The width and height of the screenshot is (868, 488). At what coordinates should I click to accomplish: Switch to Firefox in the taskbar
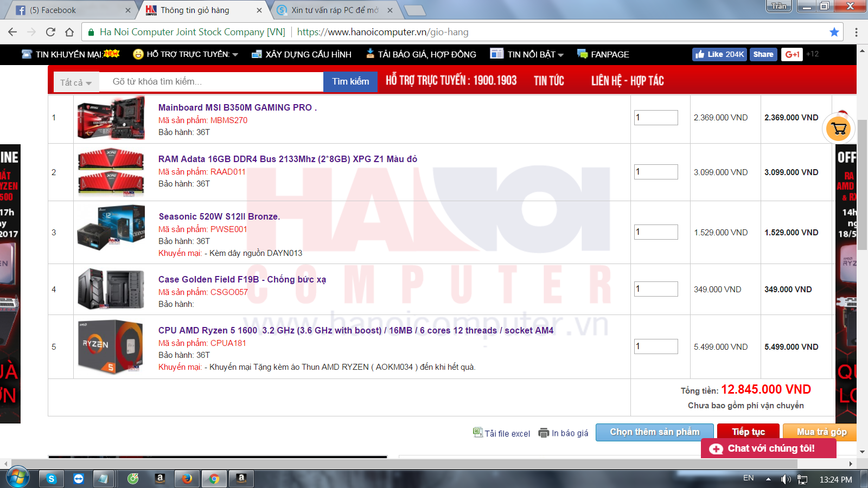pyautogui.click(x=187, y=479)
